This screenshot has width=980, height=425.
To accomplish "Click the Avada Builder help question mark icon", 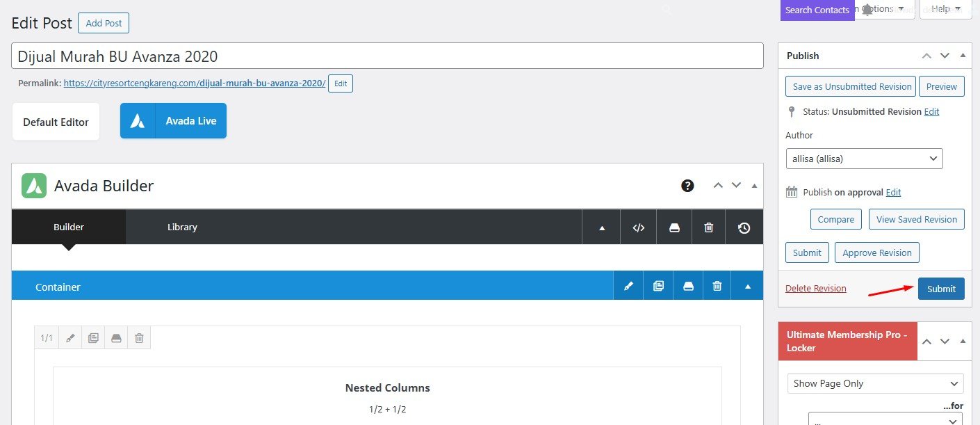I will pos(687,186).
